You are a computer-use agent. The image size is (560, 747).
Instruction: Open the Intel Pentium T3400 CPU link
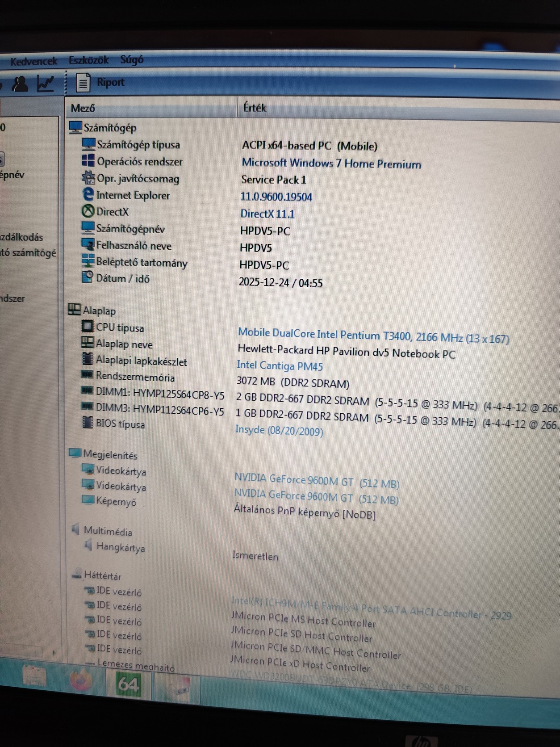[x=373, y=336]
